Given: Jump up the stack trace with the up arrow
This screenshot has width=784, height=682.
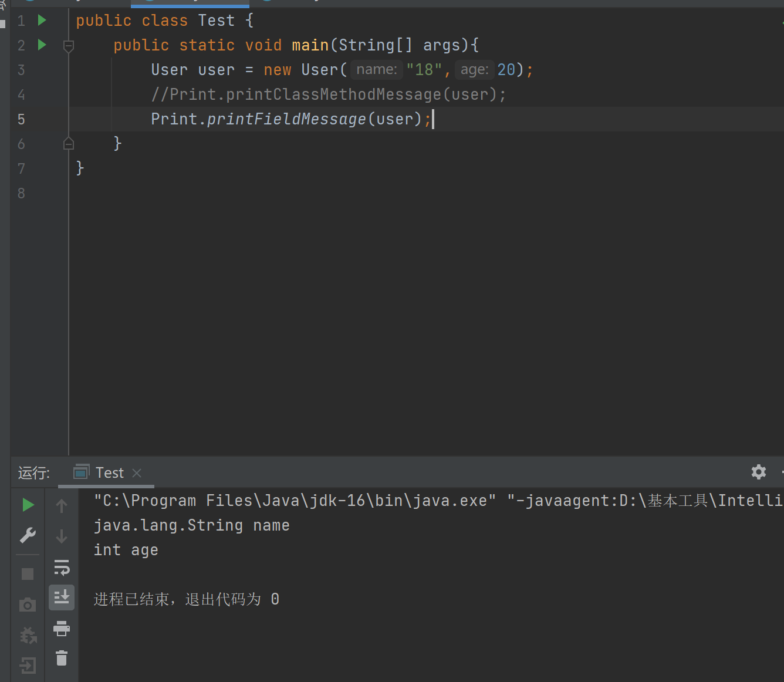Looking at the screenshot, I should [x=62, y=505].
